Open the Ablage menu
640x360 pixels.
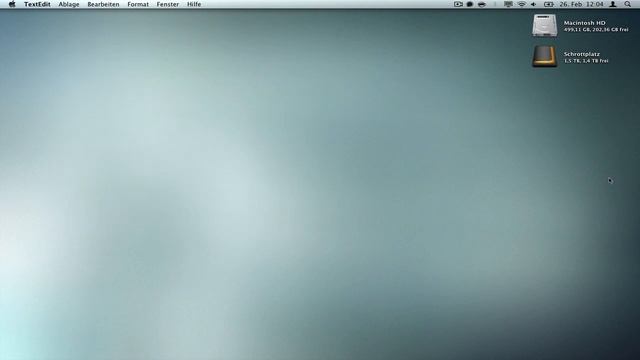(x=69, y=4)
